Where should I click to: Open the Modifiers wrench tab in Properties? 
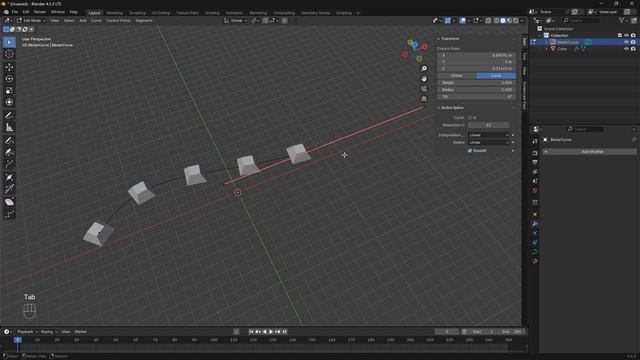tap(535, 223)
